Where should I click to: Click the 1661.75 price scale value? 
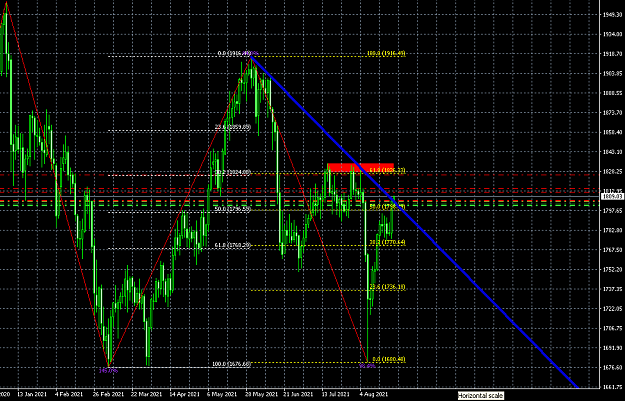tap(612, 387)
